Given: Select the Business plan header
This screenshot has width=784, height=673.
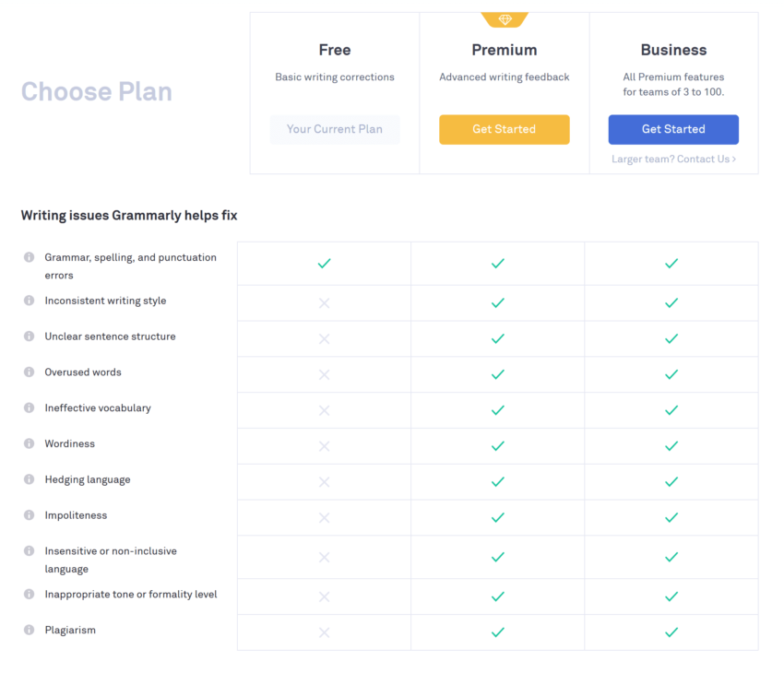Looking at the screenshot, I should pos(673,50).
